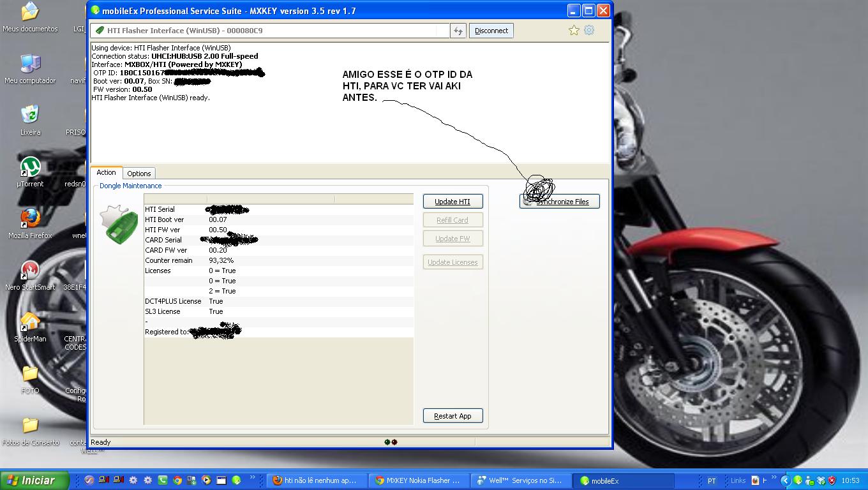Switch to the Options tab
The height and width of the screenshot is (490, 868).
[x=138, y=174]
